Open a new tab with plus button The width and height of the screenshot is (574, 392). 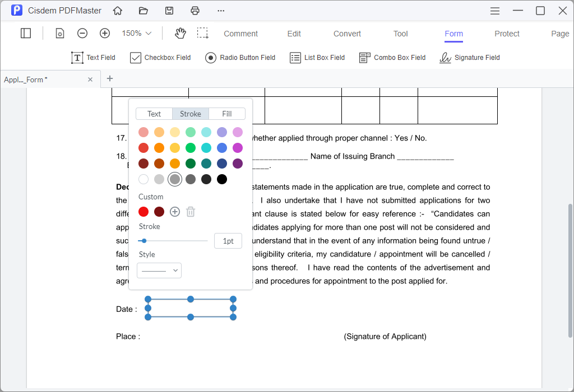click(x=110, y=78)
